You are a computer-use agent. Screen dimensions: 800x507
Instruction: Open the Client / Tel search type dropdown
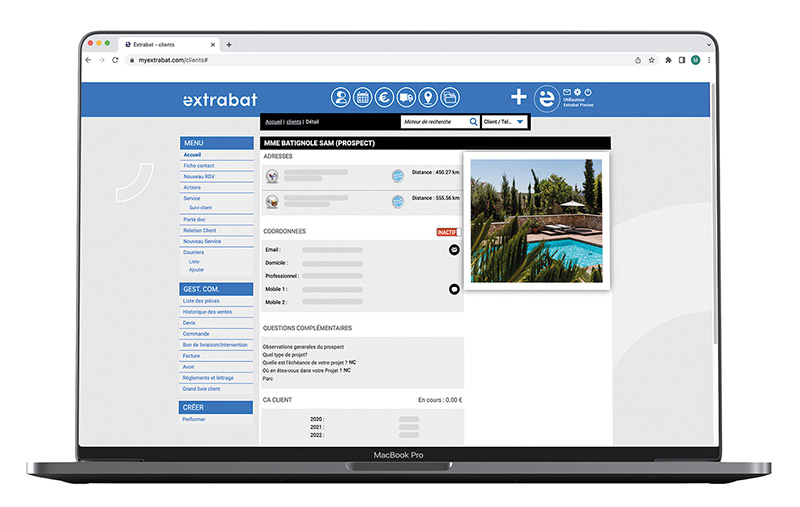pyautogui.click(x=504, y=122)
